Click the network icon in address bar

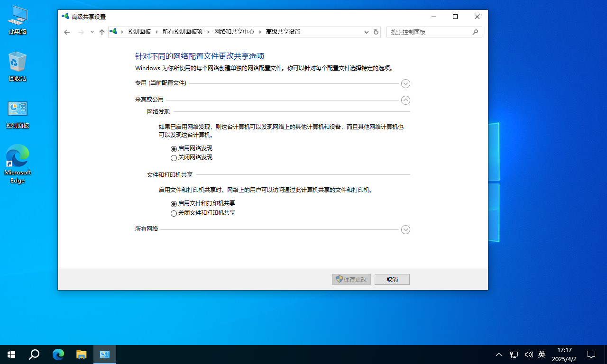point(113,32)
